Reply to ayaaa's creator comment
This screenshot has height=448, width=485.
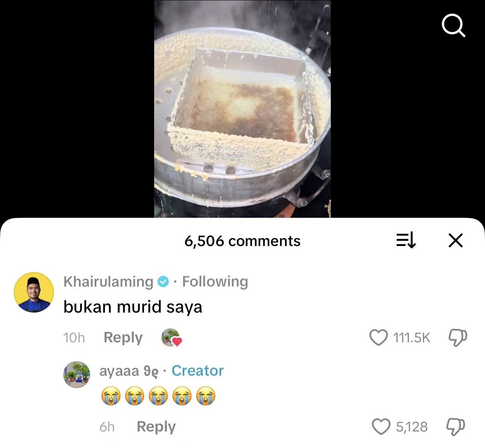pos(156,427)
